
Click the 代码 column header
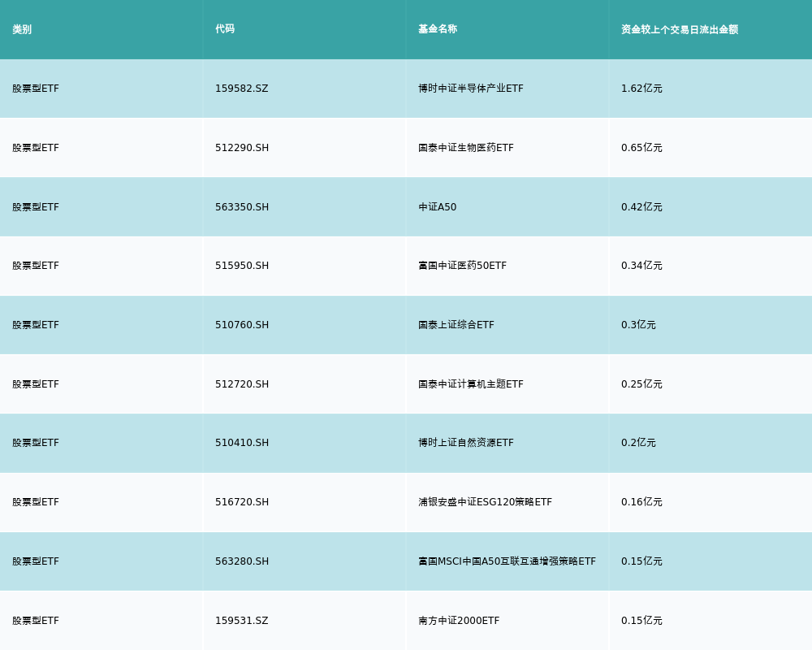point(225,29)
